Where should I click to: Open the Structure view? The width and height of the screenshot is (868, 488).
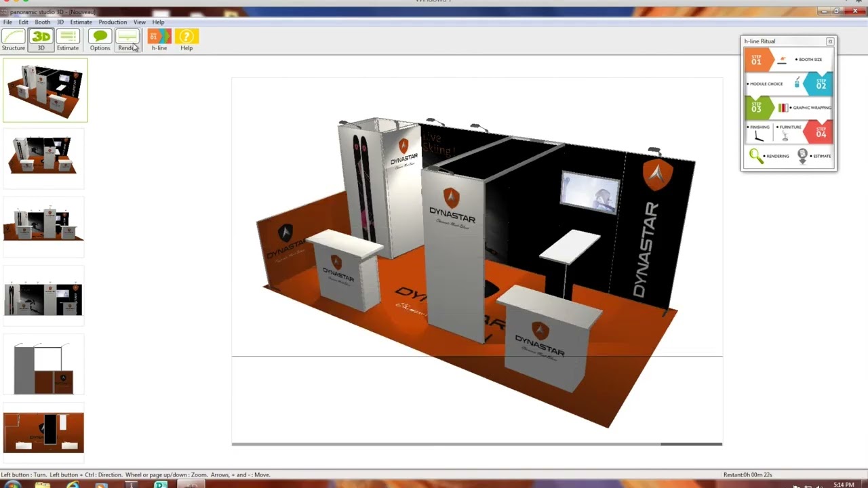pyautogui.click(x=13, y=40)
